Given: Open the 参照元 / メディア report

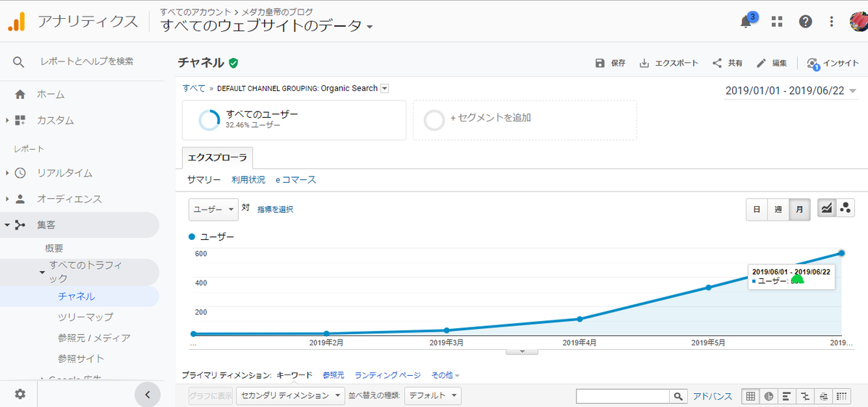Looking at the screenshot, I should click(94, 338).
